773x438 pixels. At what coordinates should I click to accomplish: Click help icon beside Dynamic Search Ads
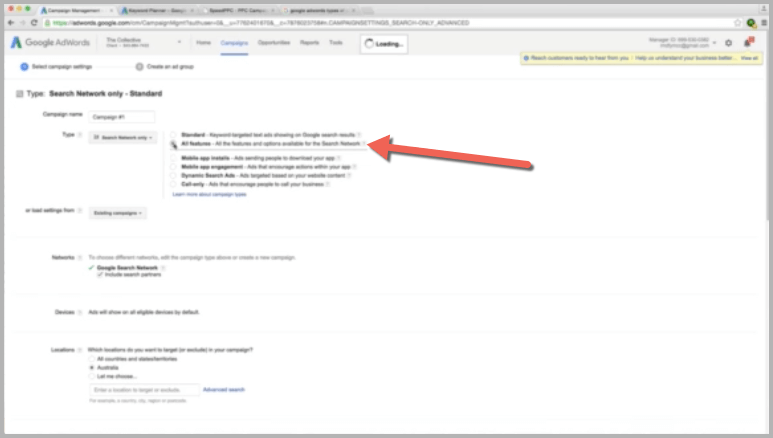pos(349,176)
